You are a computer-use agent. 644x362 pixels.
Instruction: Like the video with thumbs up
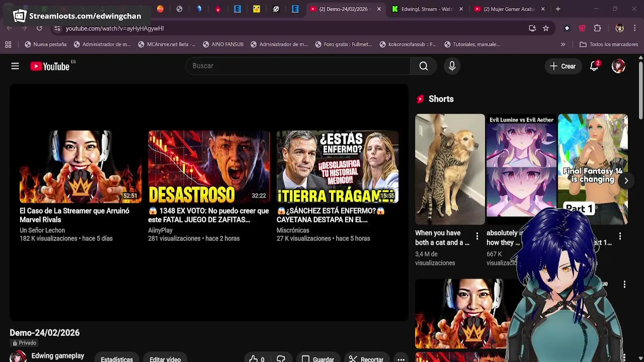point(257,359)
